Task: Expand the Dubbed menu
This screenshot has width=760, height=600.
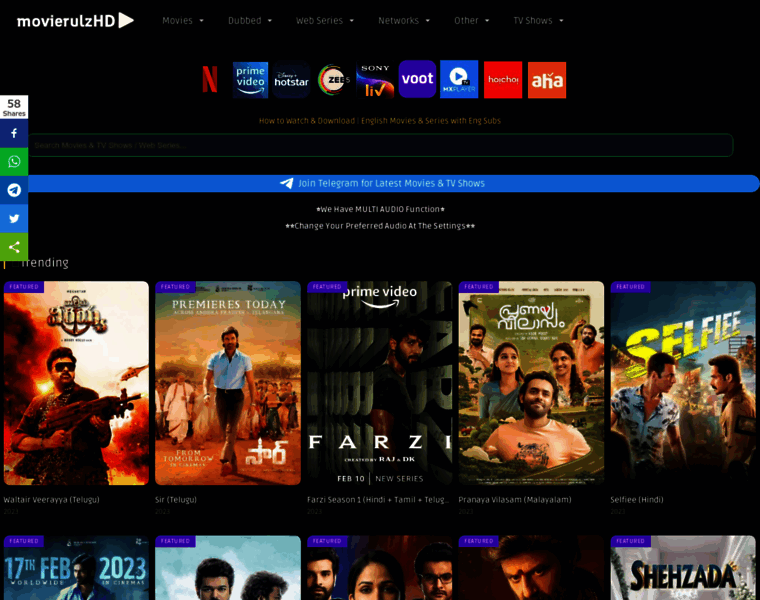Action: point(250,20)
